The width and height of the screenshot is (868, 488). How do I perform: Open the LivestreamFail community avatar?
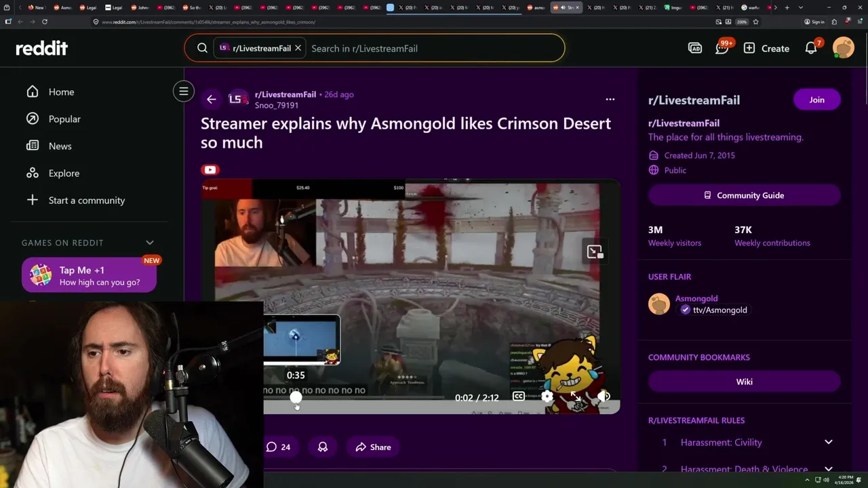point(237,99)
